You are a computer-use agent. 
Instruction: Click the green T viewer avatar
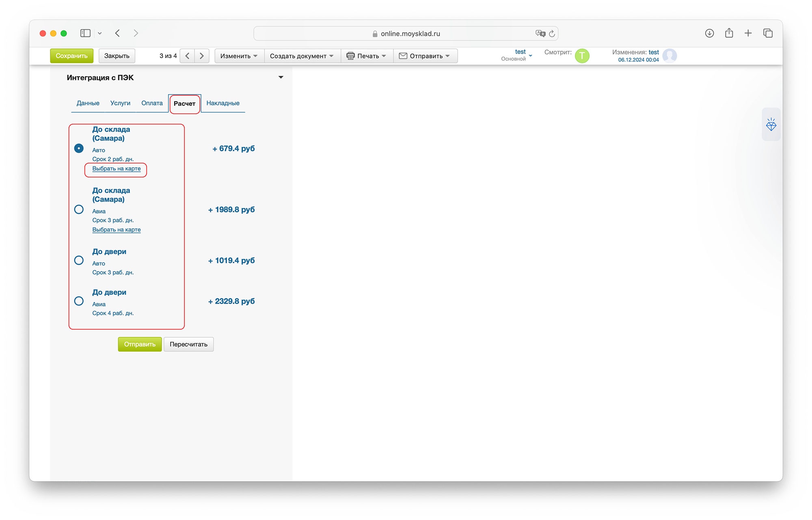[x=582, y=56]
